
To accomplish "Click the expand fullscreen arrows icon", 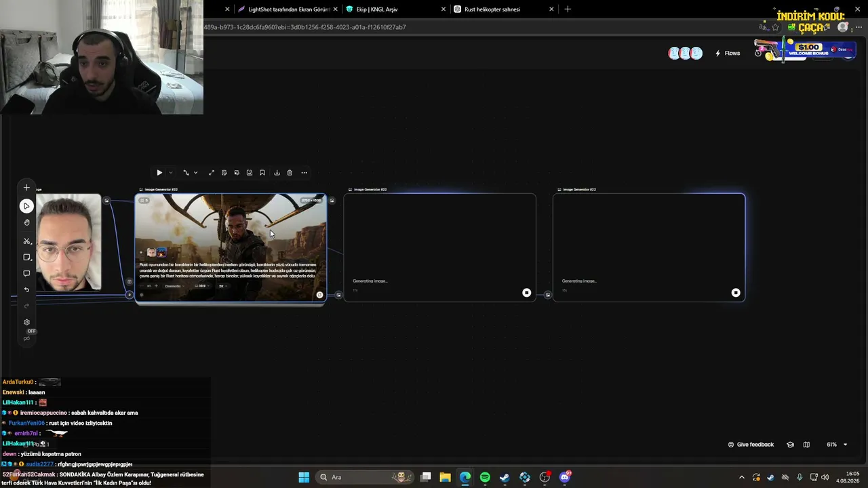I will coord(212,173).
